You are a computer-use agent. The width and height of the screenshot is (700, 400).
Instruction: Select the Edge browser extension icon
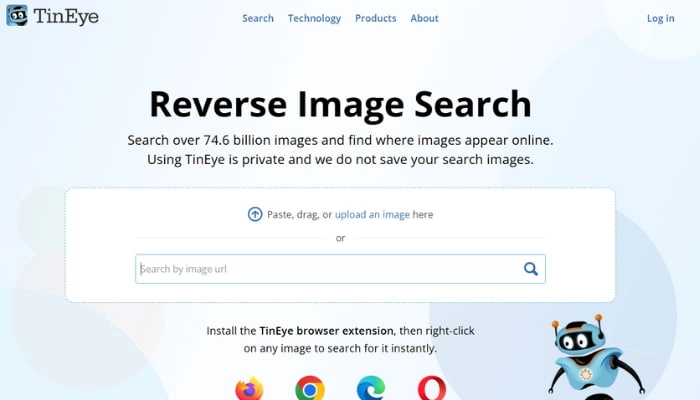(x=371, y=388)
